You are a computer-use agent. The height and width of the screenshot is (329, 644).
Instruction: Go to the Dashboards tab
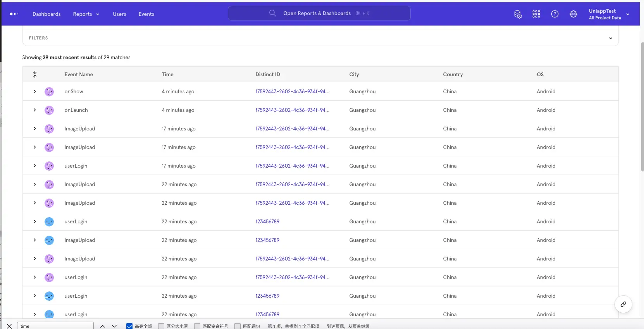pyautogui.click(x=46, y=14)
